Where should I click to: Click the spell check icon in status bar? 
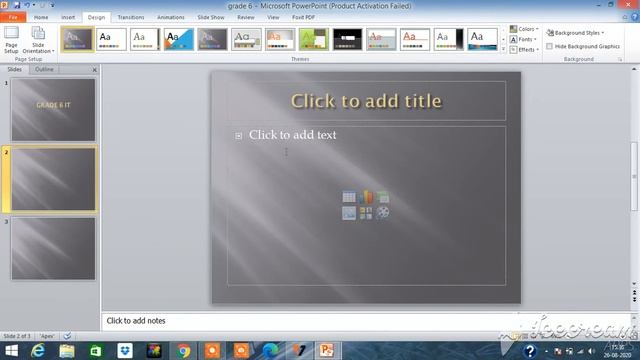pyautogui.click(x=67, y=336)
